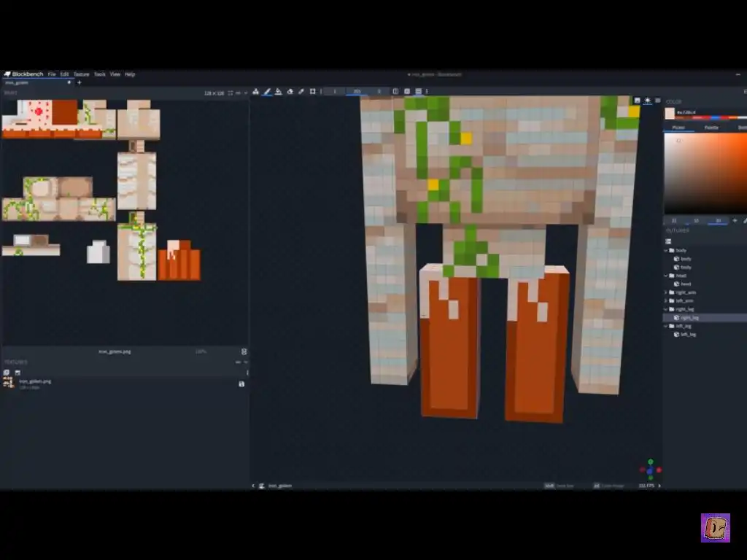This screenshot has height=560, width=747.
Task: Pick a shade in the color gradient square
Action: coord(705,174)
